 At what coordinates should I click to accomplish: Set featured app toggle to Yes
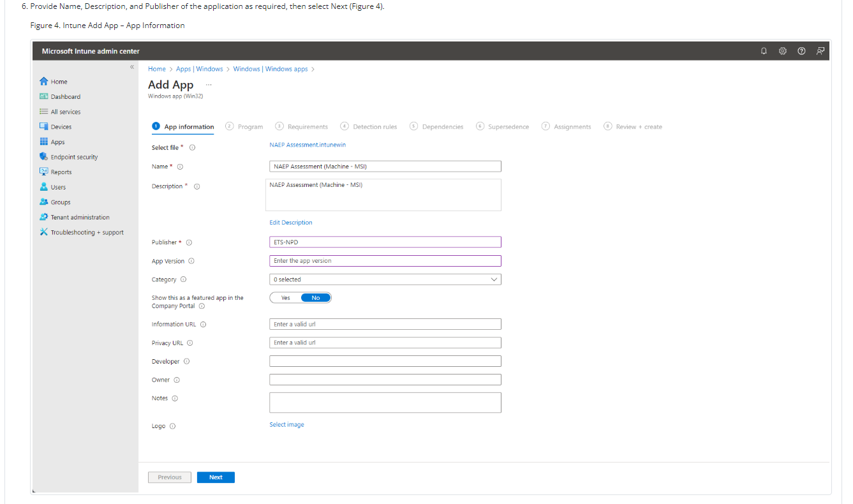[x=285, y=298]
